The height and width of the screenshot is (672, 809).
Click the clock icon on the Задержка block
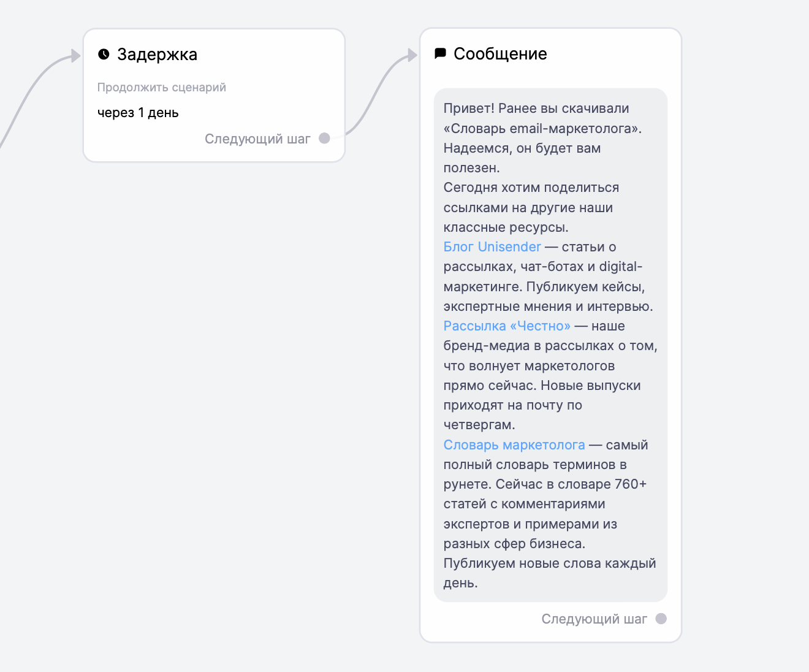[104, 55]
